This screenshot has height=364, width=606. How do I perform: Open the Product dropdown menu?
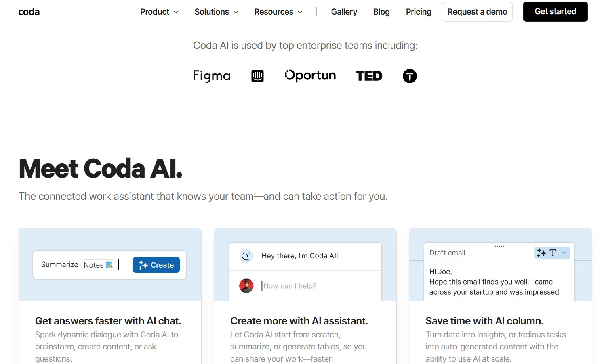159,12
